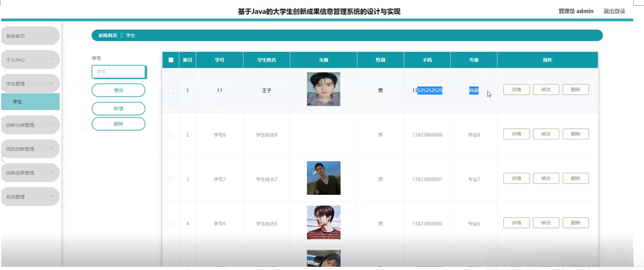Go to 系统首页 via breadcrumb
The width and height of the screenshot is (644, 270).
click(108, 36)
